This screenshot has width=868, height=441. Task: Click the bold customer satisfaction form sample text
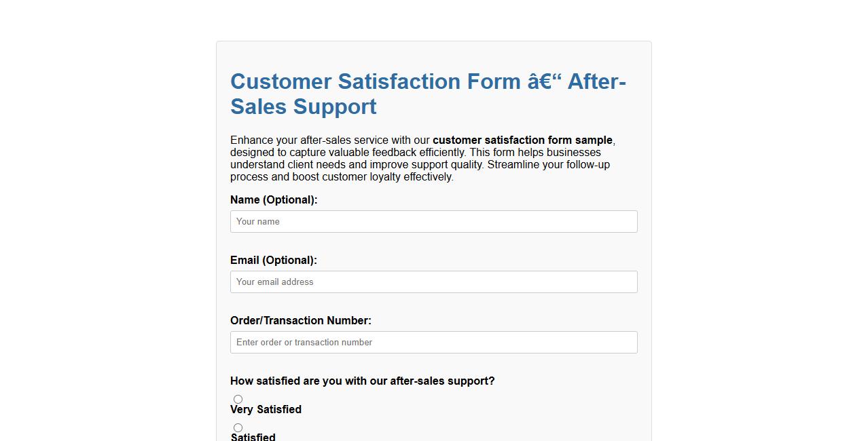pos(522,140)
